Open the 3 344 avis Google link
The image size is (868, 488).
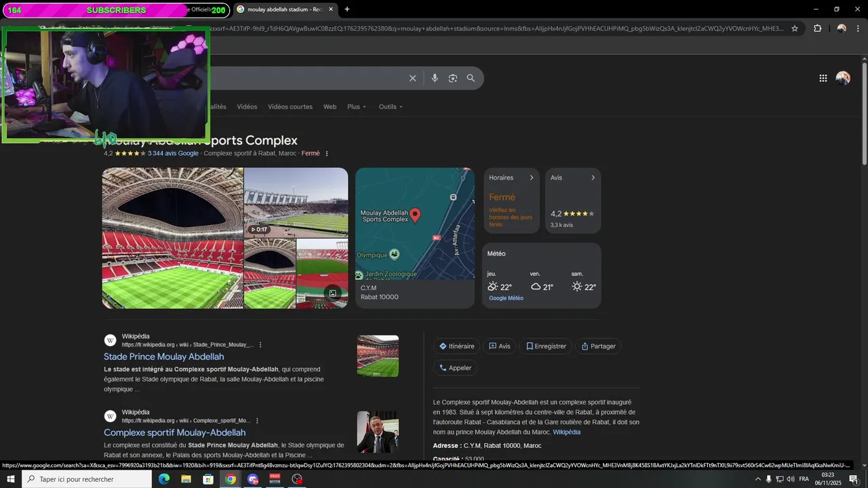coord(173,153)
